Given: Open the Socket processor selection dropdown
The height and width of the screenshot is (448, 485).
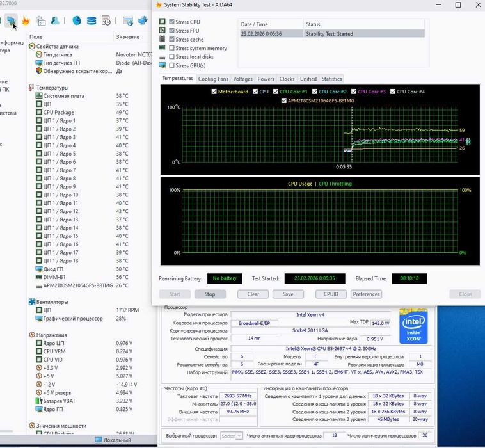Looking at the screenshot, I should coord(232,436).
